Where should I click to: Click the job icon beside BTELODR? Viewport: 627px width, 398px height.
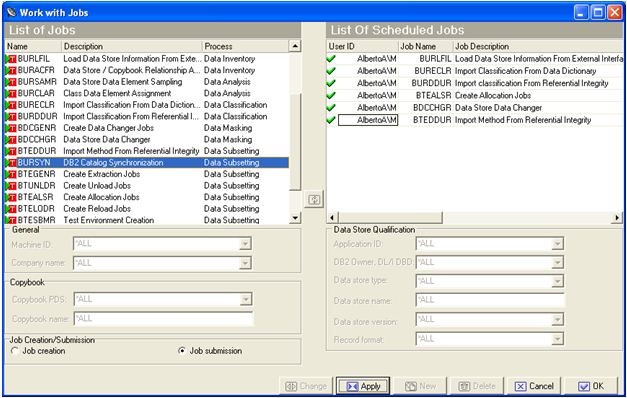(11, 209)
